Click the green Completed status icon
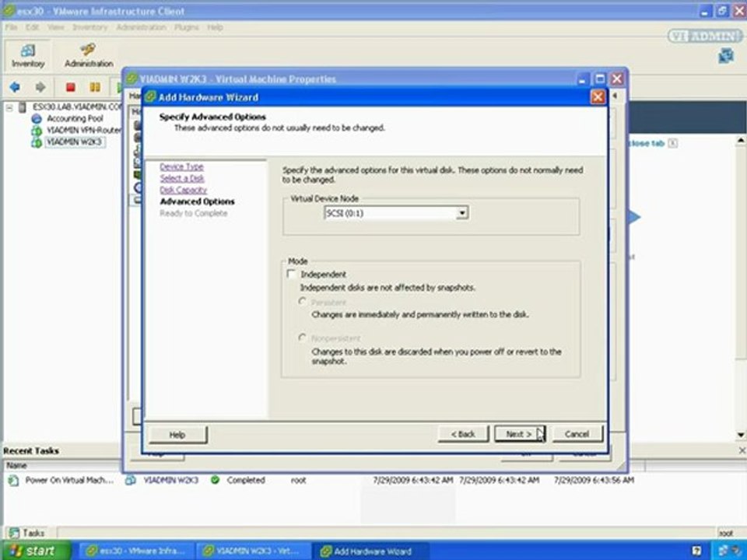 [x=216, y=480]
